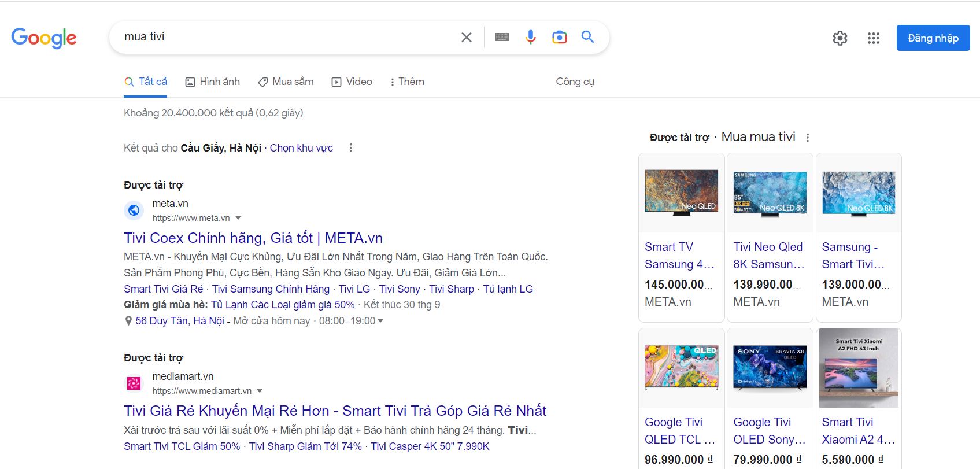Click Tivi Sharp sitelink

tap(452, 289)
